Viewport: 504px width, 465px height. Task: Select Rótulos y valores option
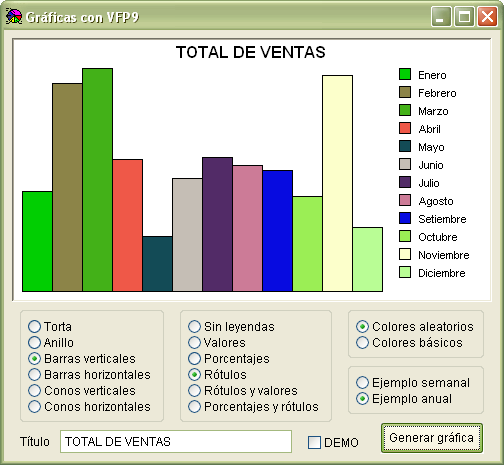(243, 391)
